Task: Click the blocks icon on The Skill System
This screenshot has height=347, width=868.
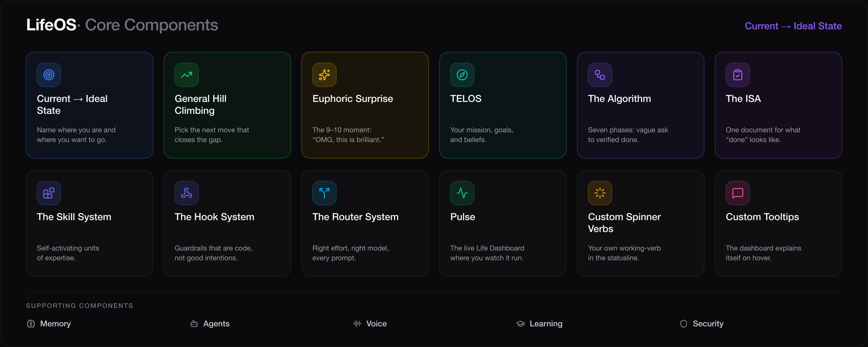Action: (x=49, y=193)
